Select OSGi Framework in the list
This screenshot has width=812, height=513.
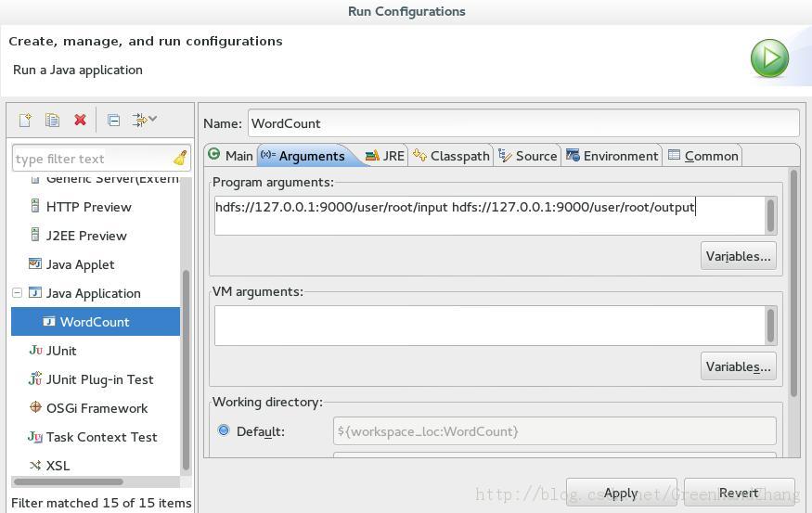point(97,408)
